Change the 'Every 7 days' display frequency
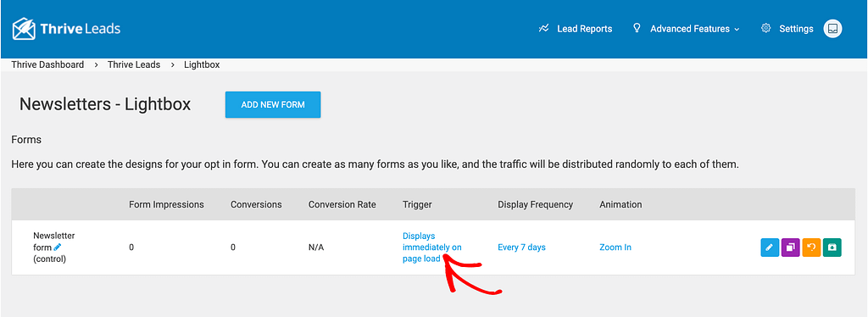The width and height of the screenshot is (868, 317). click(x=521, y=247)
